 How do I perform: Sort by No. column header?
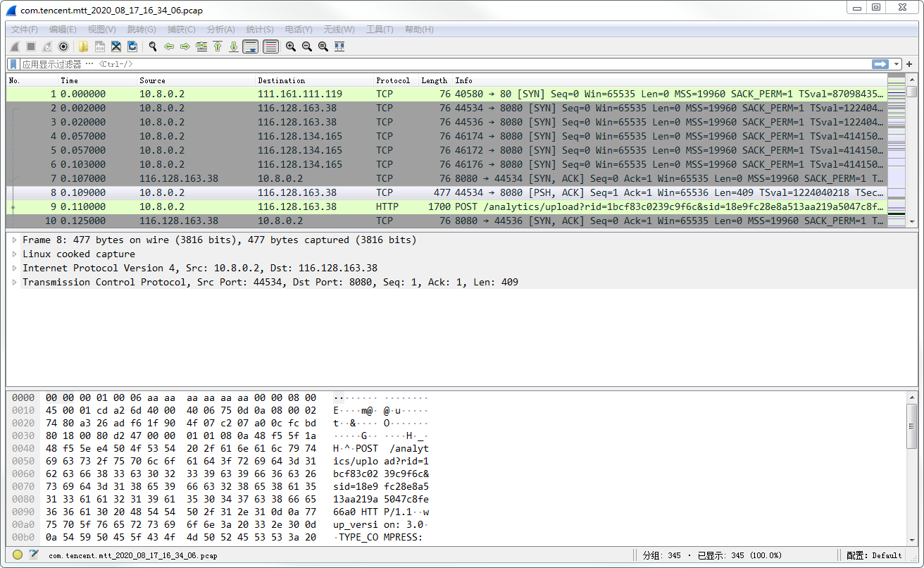pyautogui.click(x=32, y=80)
